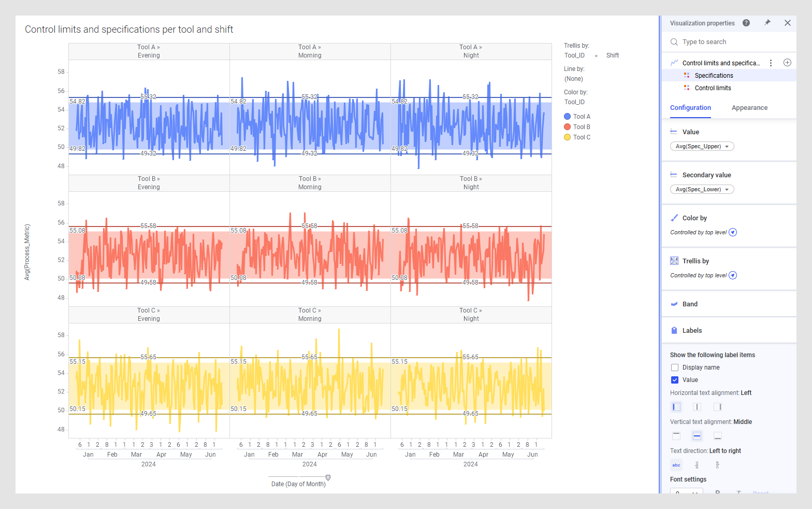Image resolution: width=812 pixels, height=509 pixels.
Task: Set horizontal text alignment to left
Action: tap(676, 407)
